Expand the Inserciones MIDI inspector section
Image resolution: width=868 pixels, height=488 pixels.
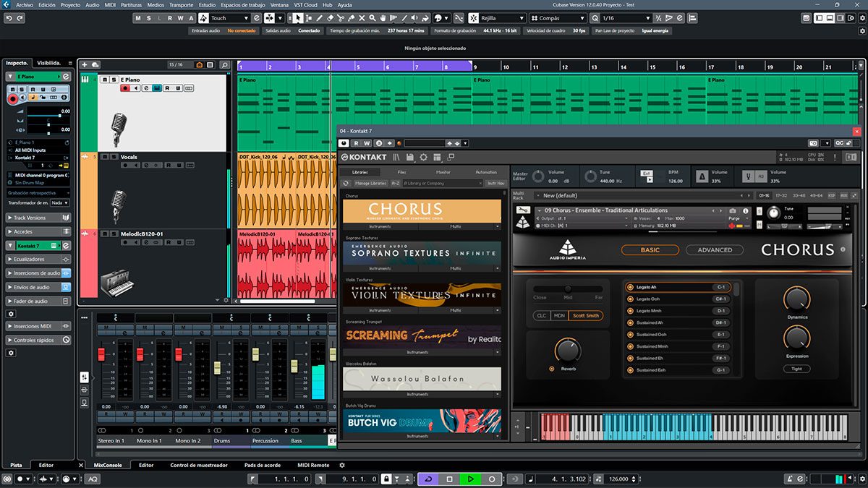coord(38,326)
